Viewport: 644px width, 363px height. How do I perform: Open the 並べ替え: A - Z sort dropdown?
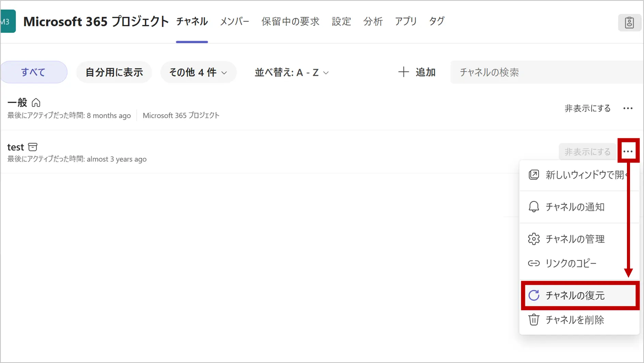[292, 72]
